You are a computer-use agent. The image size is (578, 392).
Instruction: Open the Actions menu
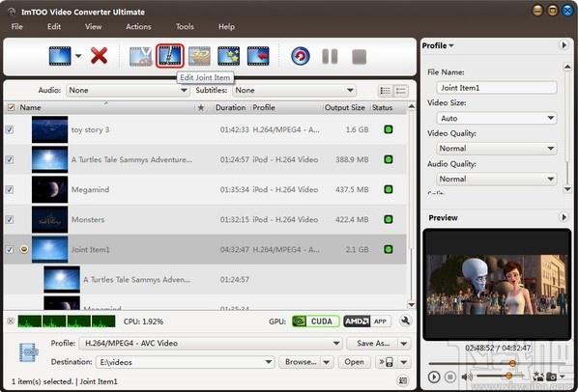click(138, 26)
